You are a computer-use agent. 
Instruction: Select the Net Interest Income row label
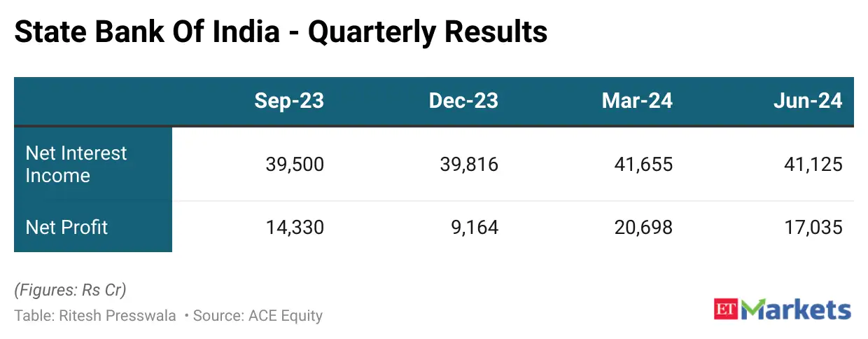(76, 164)
